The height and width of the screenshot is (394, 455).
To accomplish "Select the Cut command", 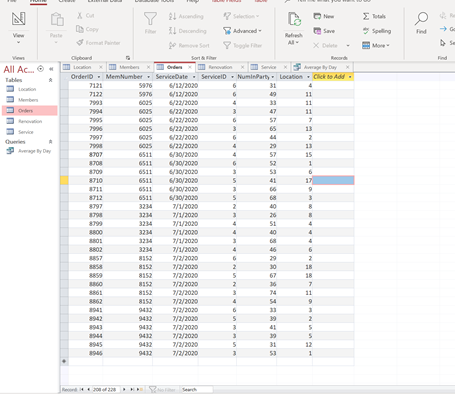I will click(x=86, y=16).
